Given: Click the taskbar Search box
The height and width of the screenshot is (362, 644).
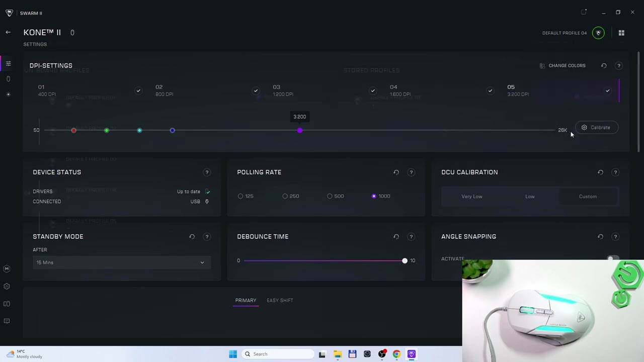Looking at the screenshot, I should (x=277, y=354).
